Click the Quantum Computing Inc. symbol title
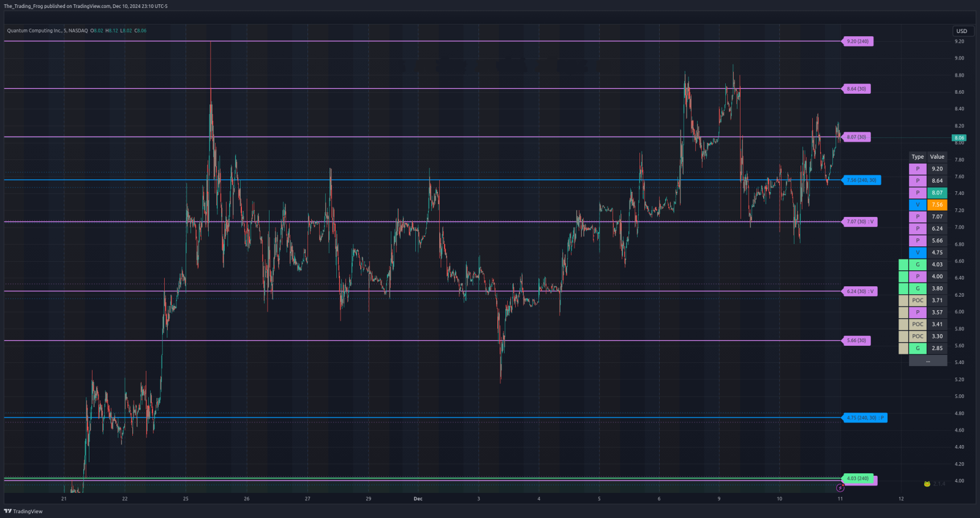The width and height of the screenshot is (980, 518). (x=34, y=31)
